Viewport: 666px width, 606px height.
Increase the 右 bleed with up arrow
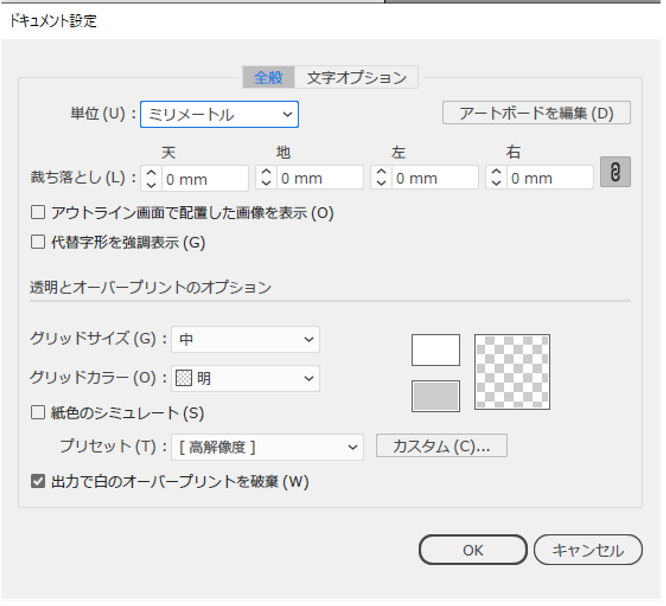tap(496, 172)
